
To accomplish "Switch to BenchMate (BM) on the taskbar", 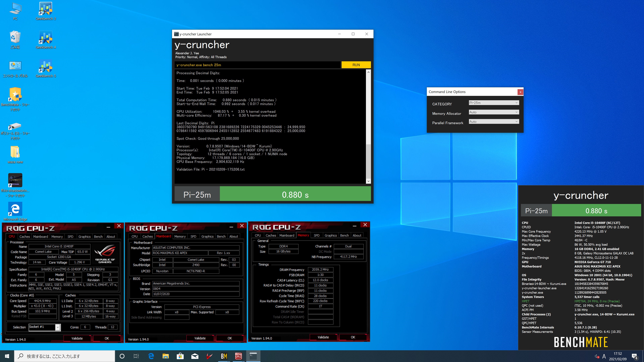I will [224, 356].
